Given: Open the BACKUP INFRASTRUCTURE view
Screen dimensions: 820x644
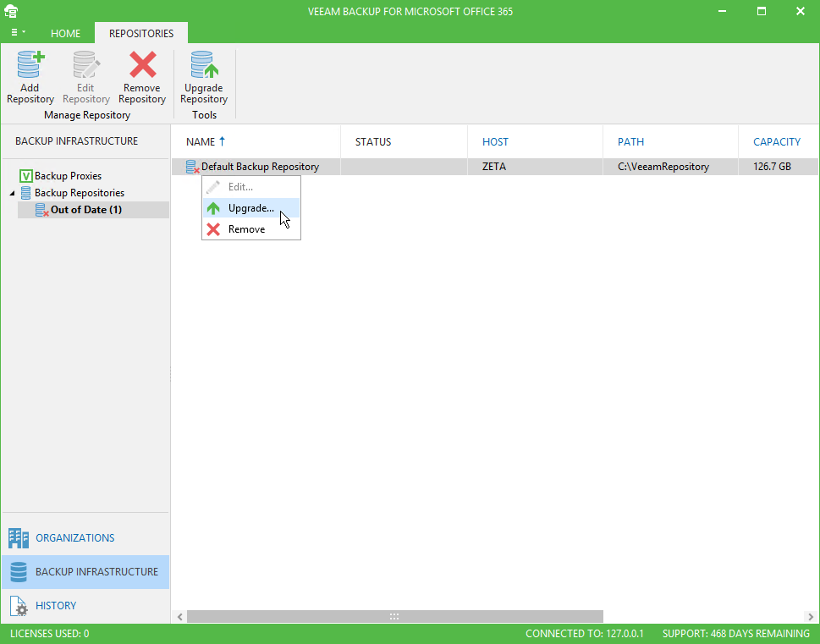Looking at the screenshot, I should pyautogui.click(x=85, y=572).
